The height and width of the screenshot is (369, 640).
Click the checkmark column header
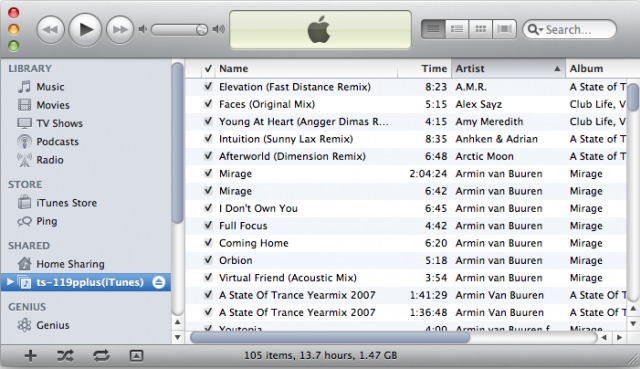coord(208,69)
